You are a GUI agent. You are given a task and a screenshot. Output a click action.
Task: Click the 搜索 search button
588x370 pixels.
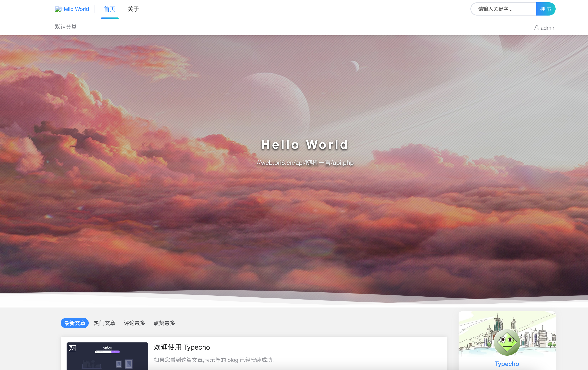click(x=546, y=9)
